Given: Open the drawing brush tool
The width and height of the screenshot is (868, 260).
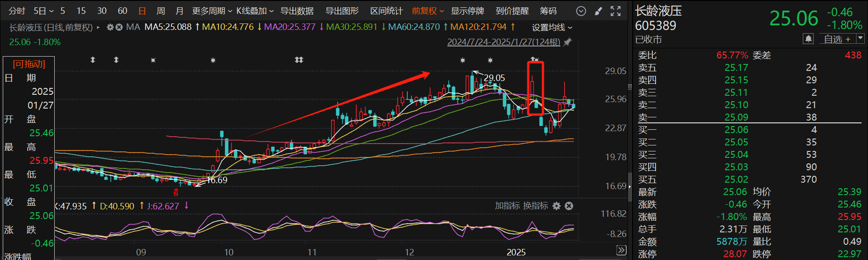Looking at the screenshot, I should 598,11.
